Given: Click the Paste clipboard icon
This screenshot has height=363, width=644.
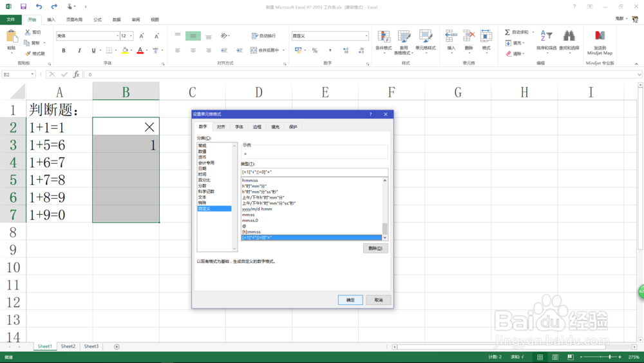Looking at the screenshot, I should [12, 37].
